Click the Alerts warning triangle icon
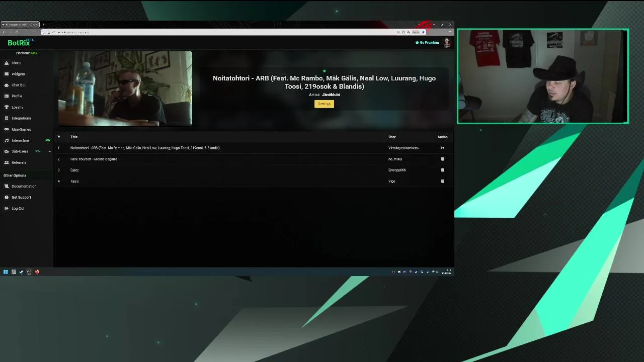Viewport: 644px width, 362px height. 7,63
